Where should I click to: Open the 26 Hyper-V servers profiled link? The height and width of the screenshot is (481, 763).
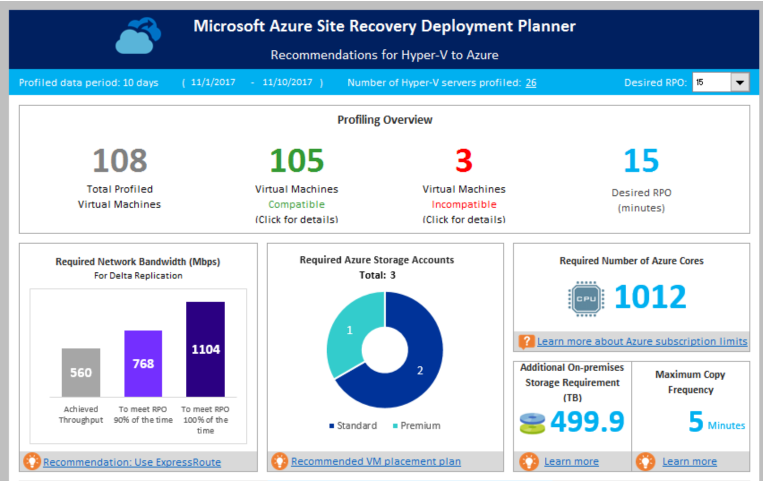pos(531,83)
